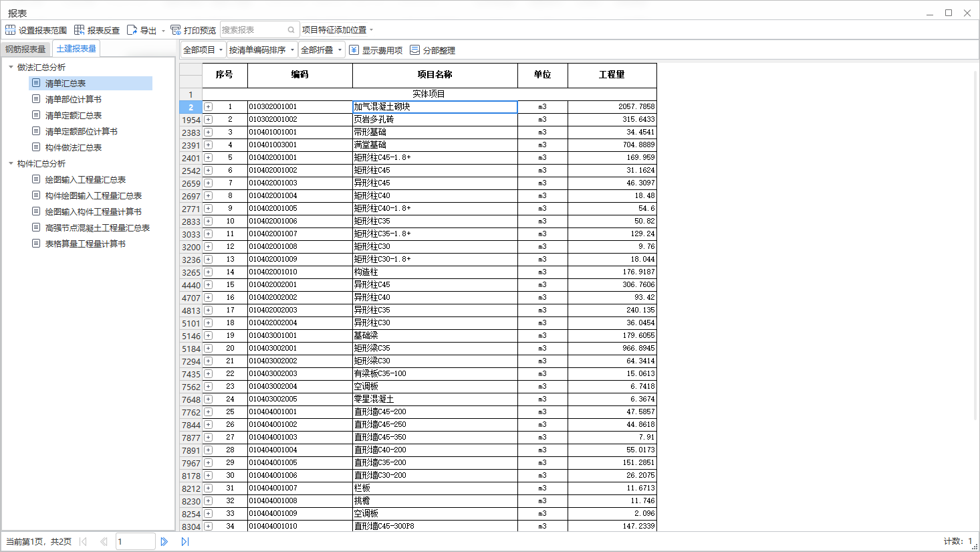Open the 导出 dropdown arrow
The height and width of the screenshot is (552, 980).
(x=163, y=31)
